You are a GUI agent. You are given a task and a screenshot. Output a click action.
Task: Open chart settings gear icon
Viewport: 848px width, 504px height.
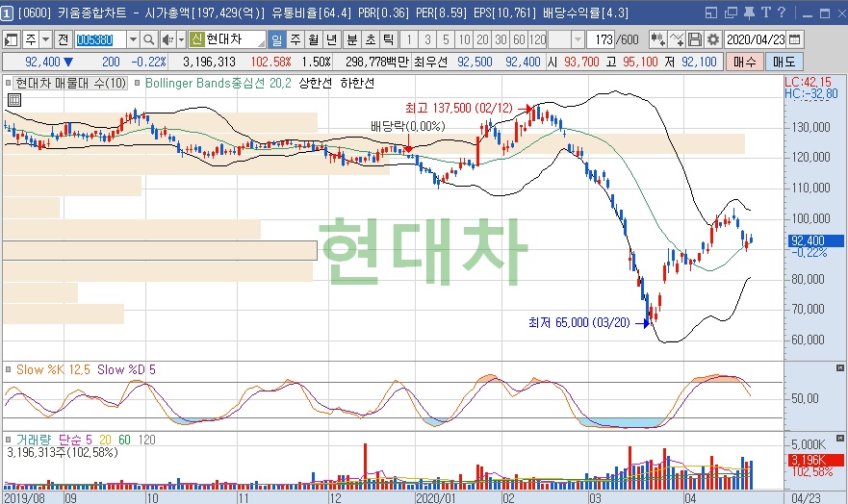click(713, 39)
